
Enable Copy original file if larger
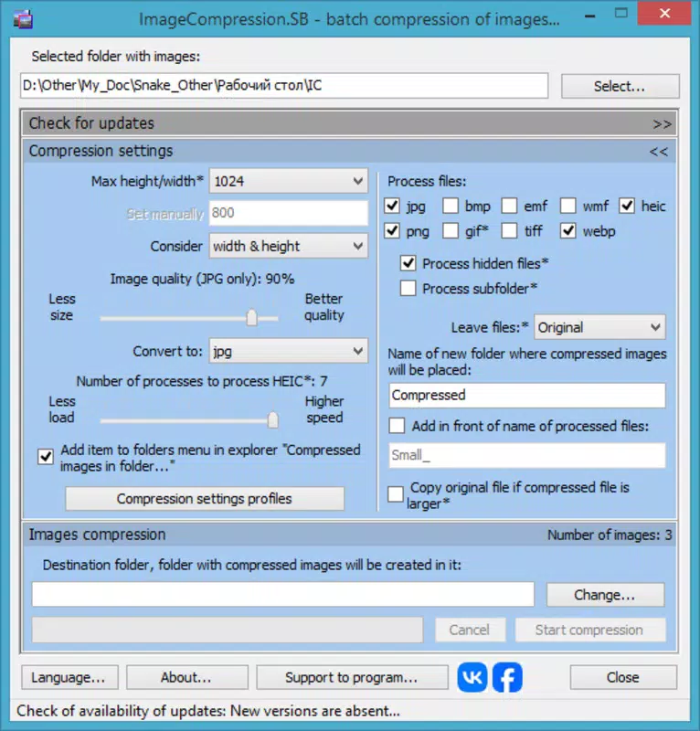point(396,494)
